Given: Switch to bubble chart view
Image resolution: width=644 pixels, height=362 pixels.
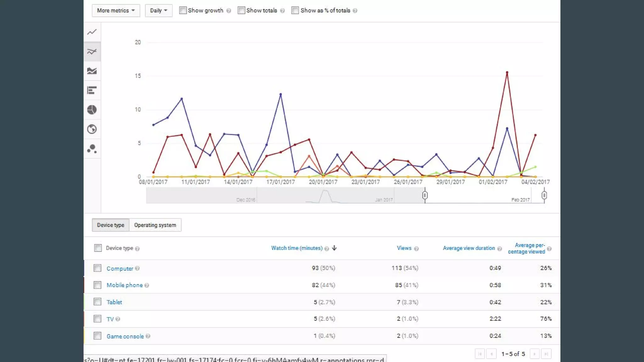Looking at the screenshot, I should (92, 149).
